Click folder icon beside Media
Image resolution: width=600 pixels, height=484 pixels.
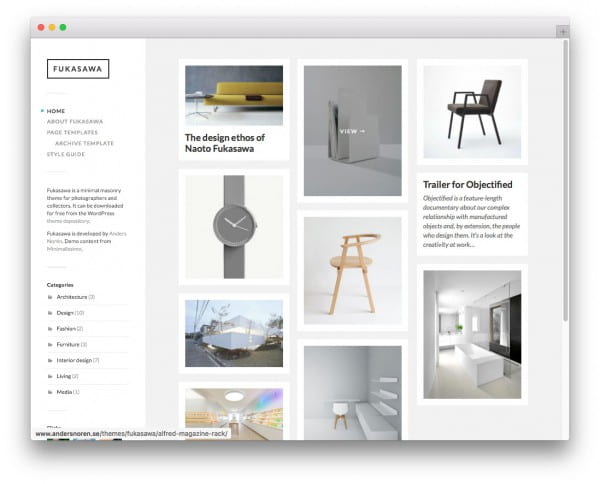click(x=50, y=392)
